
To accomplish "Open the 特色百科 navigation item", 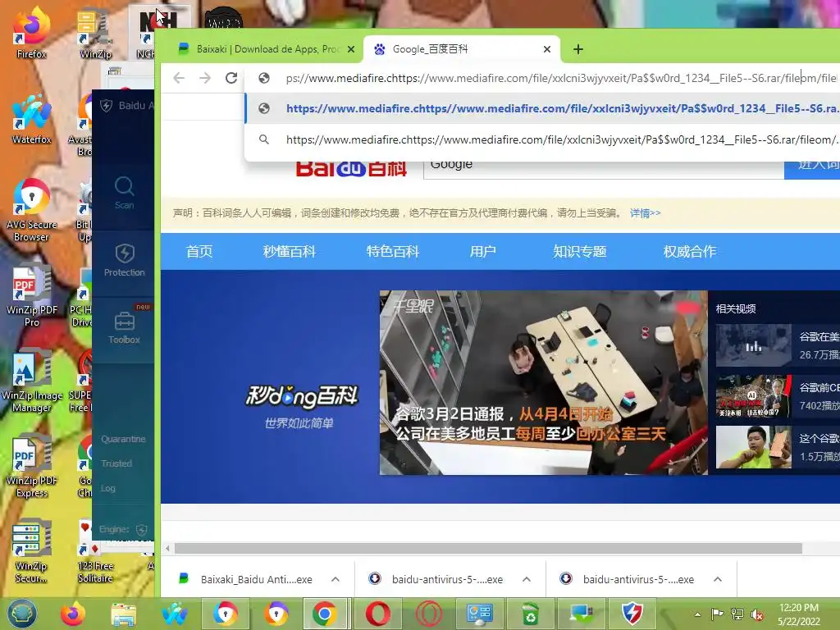I will pyautogui.click(x=393, y=251).
